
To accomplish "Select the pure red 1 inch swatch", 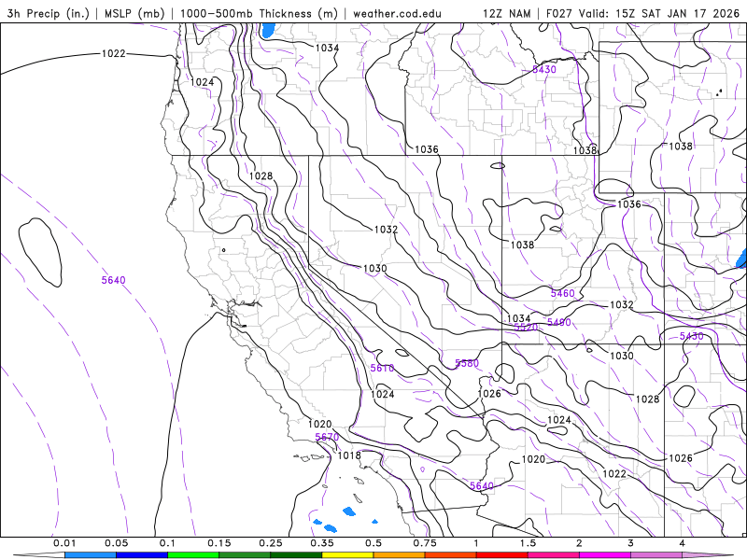I will click(x=502, y=555).
